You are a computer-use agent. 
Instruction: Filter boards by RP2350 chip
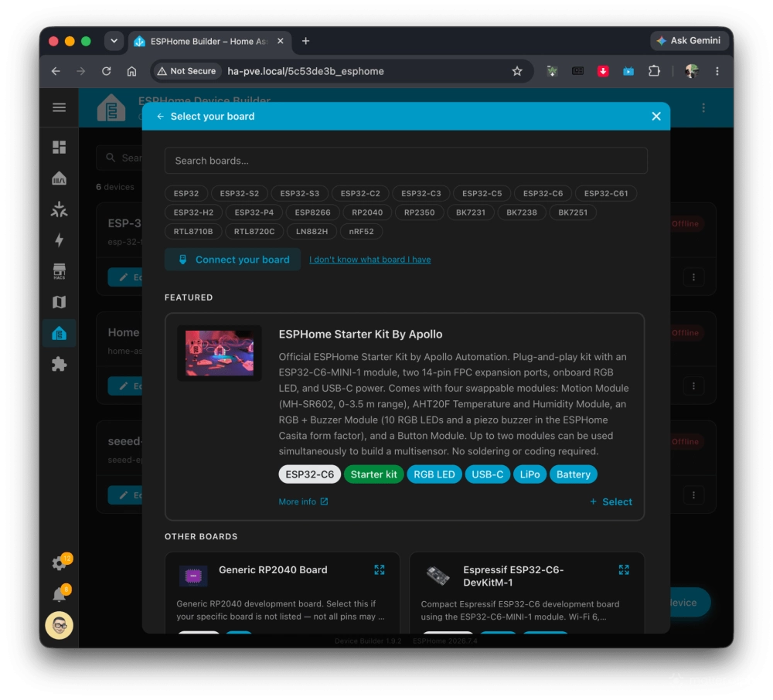(x=419, y=212)
